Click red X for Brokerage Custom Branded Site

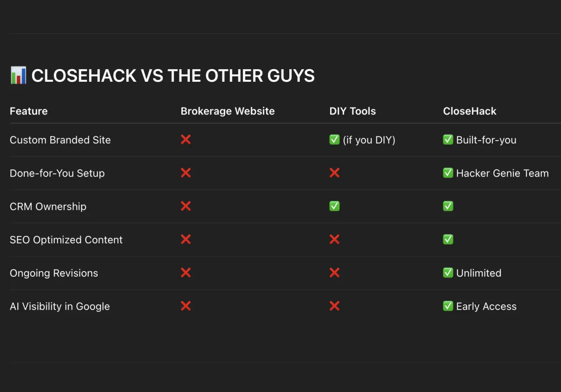(x=186, y=140)
